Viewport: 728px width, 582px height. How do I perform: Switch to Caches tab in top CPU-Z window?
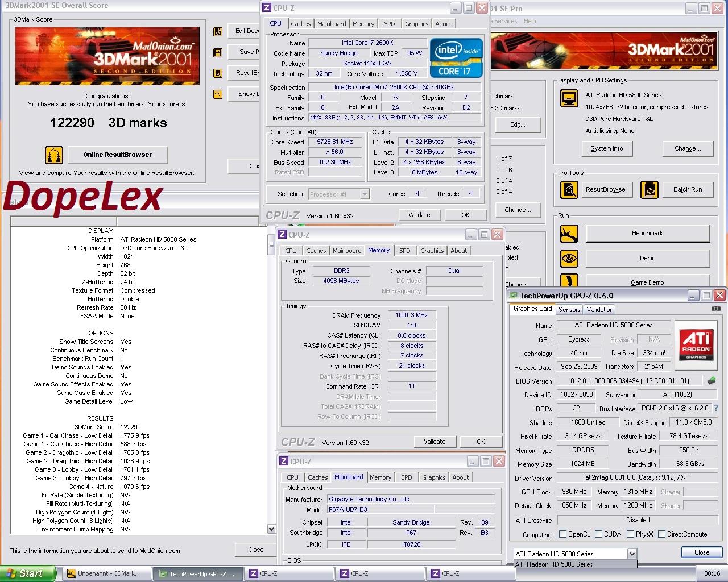[x=301, y=24]
